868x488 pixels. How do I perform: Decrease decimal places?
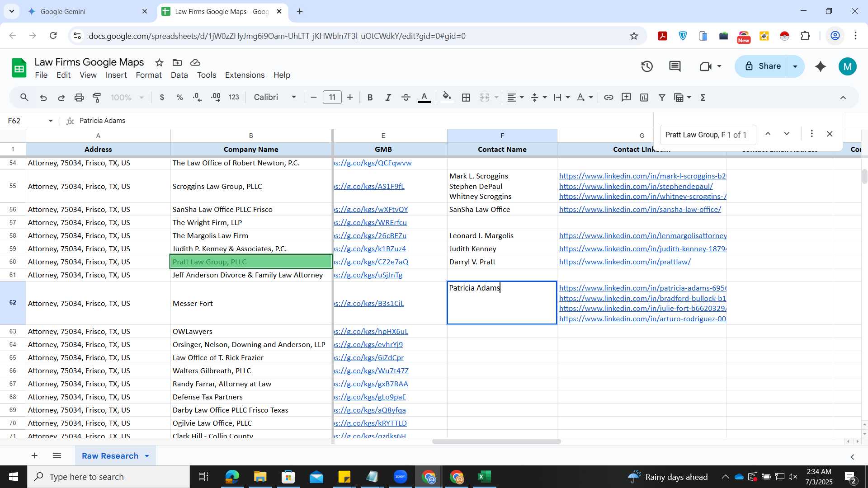tap(198, 97)
